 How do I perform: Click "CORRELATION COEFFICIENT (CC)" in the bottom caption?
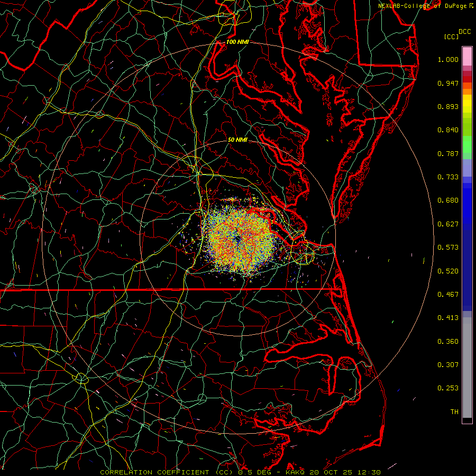(x=167, y=472)
